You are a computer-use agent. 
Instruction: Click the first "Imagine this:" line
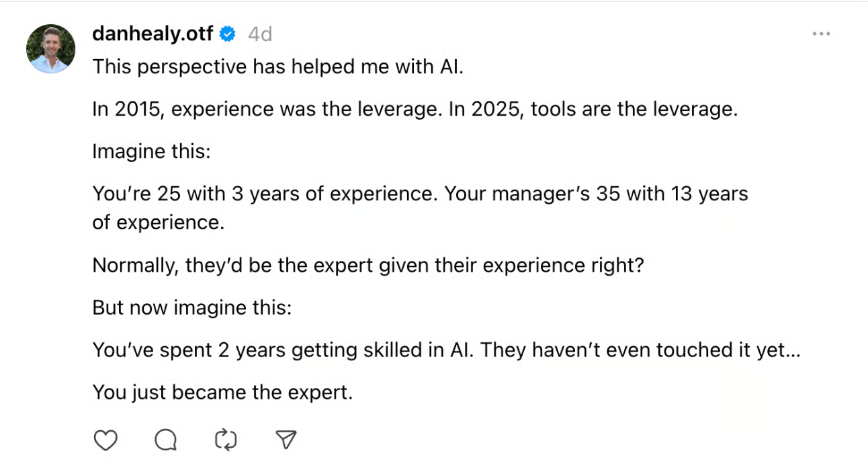(x=152, y=151)
